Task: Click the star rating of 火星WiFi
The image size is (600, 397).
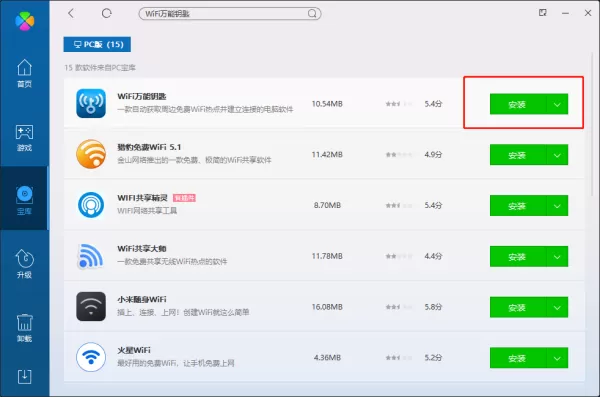Action: [x=399, y=358]
